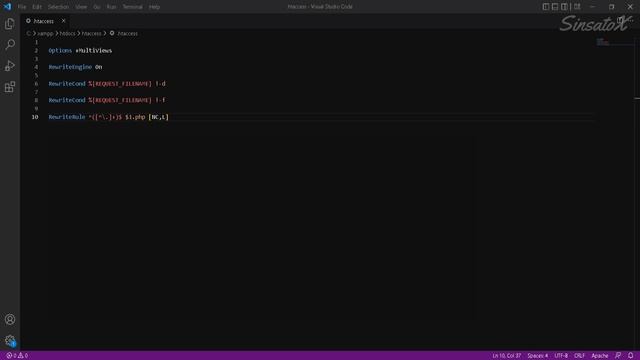640x360 pixels.
Task: Change the UTF-8 encoding
Action: (x=561, y=356)
